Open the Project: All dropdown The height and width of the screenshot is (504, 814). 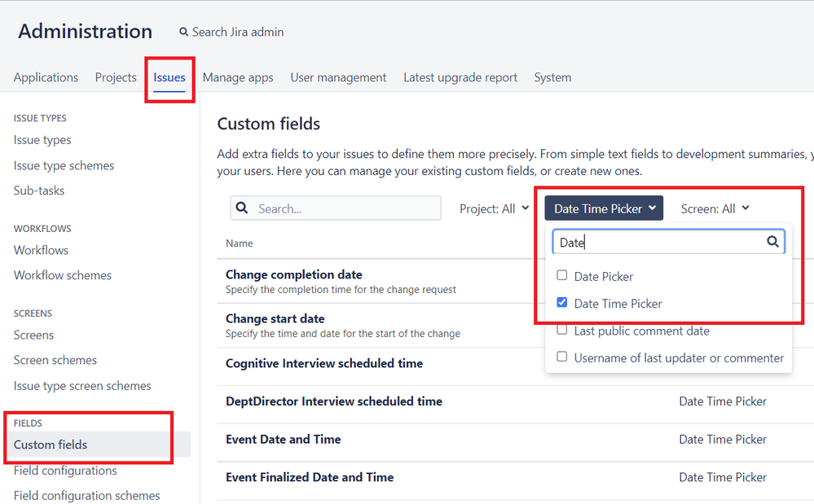[494, 208]
